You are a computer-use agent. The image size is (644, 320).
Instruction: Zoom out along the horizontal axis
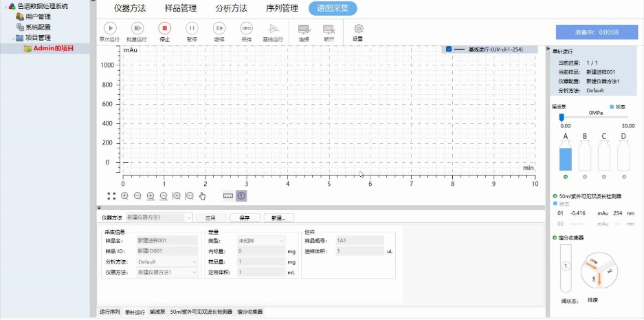point(164,195)
